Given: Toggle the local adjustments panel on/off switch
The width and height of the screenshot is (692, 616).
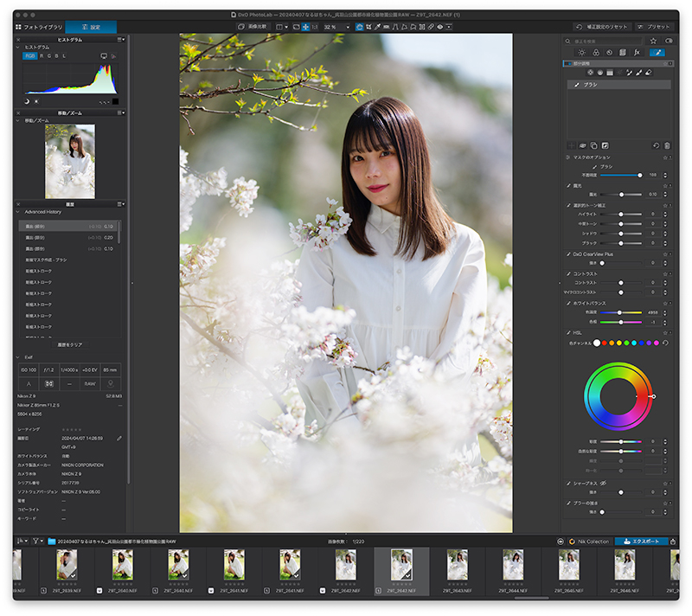Looking at the screenshot, I should pyautogui.click(x=567, y=63).
